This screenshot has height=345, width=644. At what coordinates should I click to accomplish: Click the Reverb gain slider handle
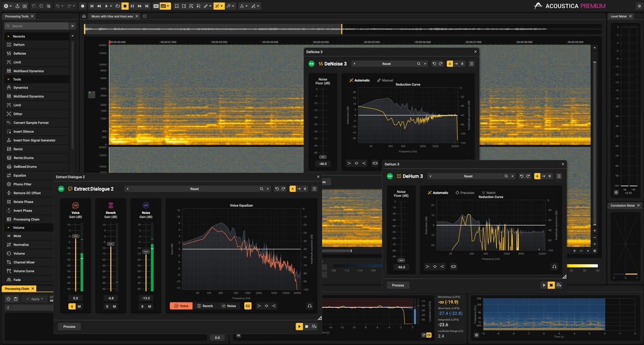pos(111,244)
